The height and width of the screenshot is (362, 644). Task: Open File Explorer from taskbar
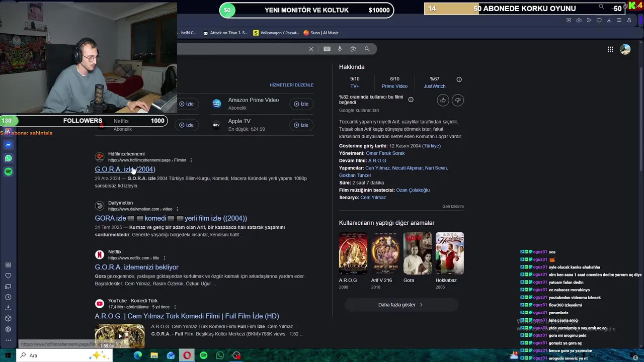(154, 355)
